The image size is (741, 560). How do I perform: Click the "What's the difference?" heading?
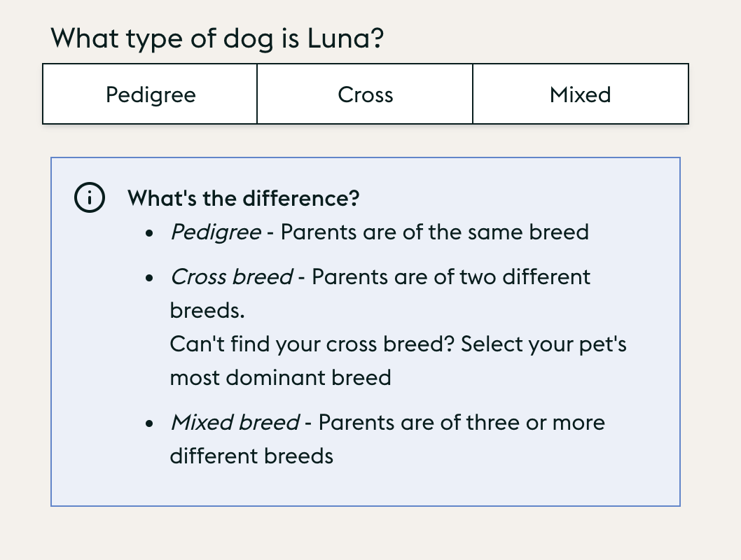pyautogui.click(x=243, y=198)
